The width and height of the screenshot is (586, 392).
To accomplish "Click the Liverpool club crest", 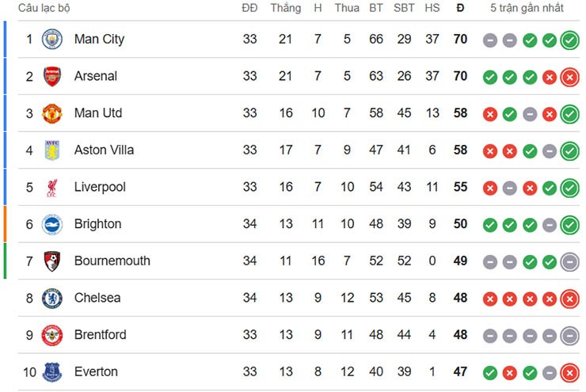I will [x=51, y=188].
